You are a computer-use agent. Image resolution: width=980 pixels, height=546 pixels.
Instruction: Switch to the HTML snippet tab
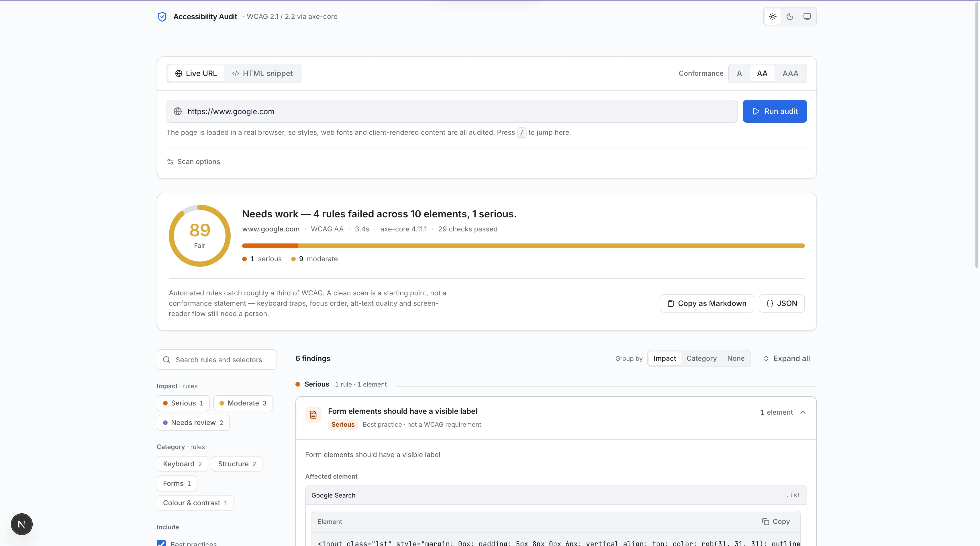click(262, 73)
